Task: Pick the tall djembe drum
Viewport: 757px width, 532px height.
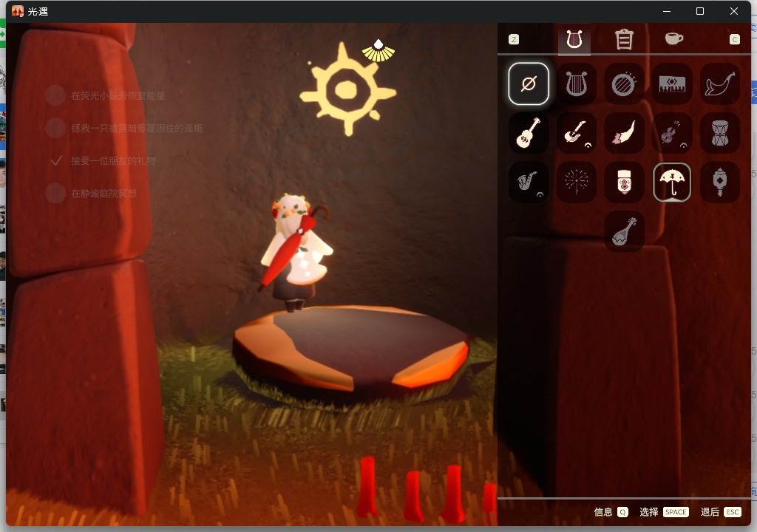Action: click(719, 133)
